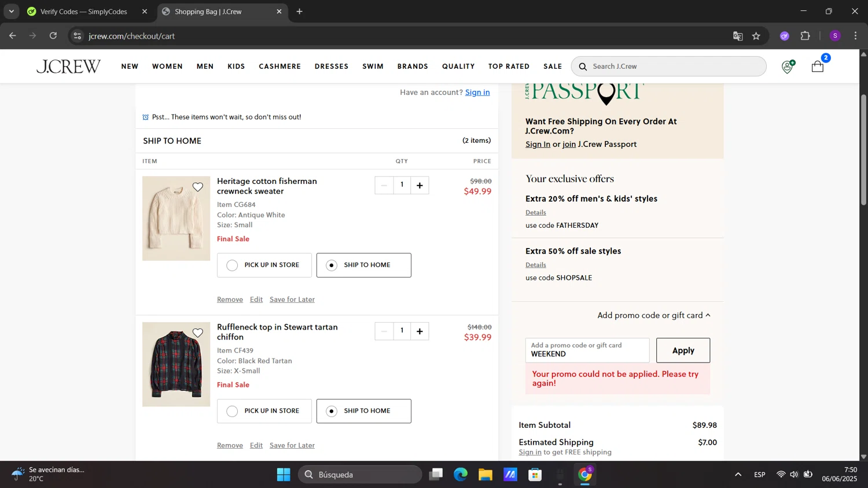Save Heritage fisherman sweater for later
The image size is (868, 488).
pyautogui.click(x=292, y=300)
